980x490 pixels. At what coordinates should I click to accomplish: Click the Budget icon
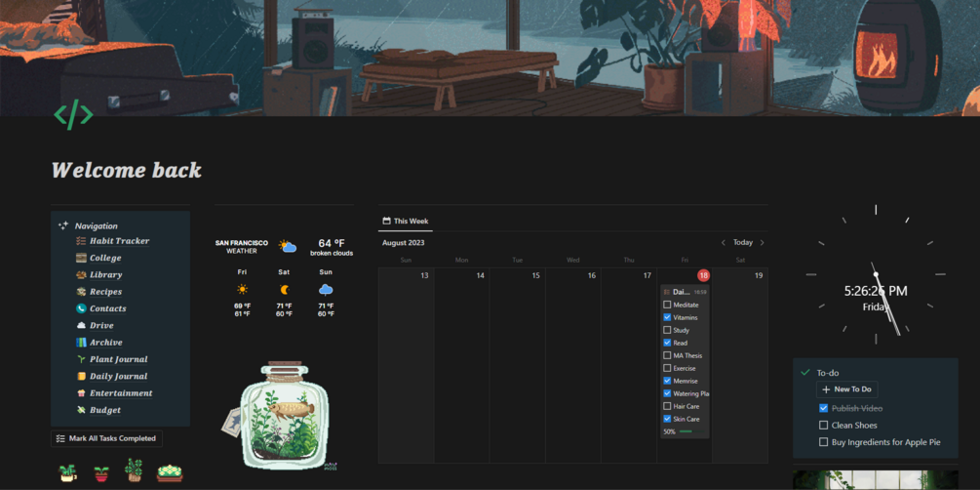point(81,410)
